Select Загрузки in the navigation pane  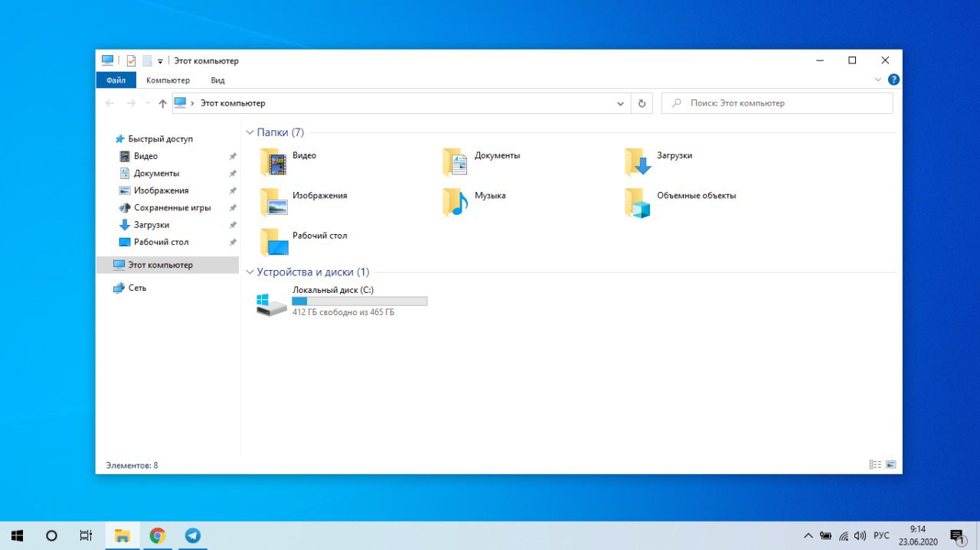click(152, 225)
